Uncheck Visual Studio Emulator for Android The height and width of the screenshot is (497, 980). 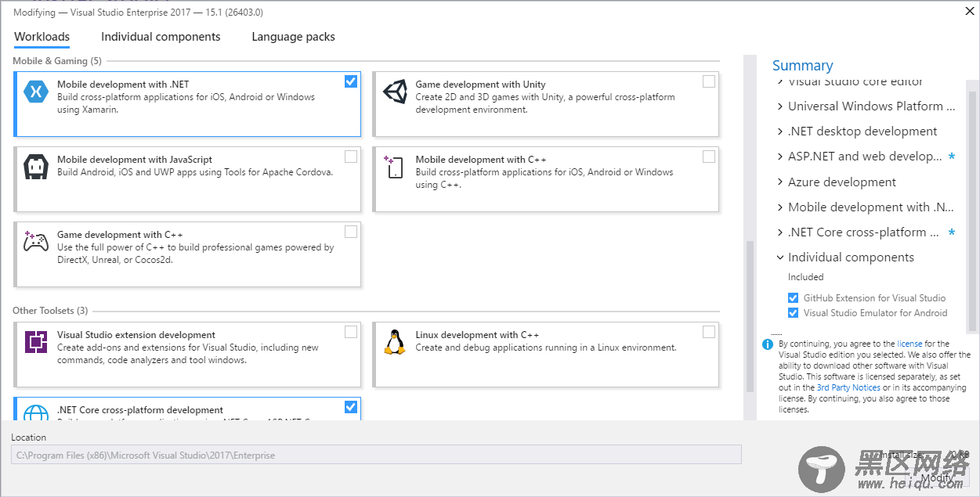pyautogui.click(x=794, y=313)
